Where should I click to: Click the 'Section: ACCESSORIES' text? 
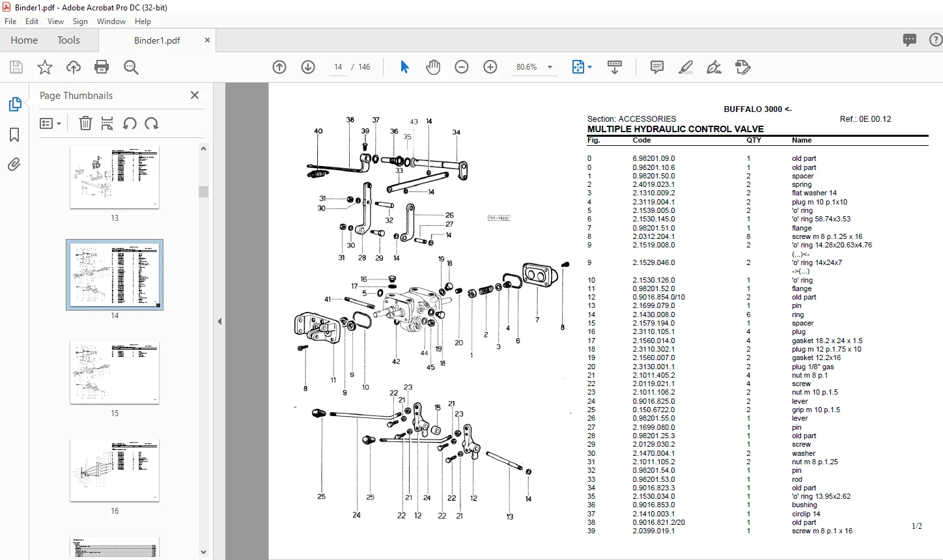[632, 119]
